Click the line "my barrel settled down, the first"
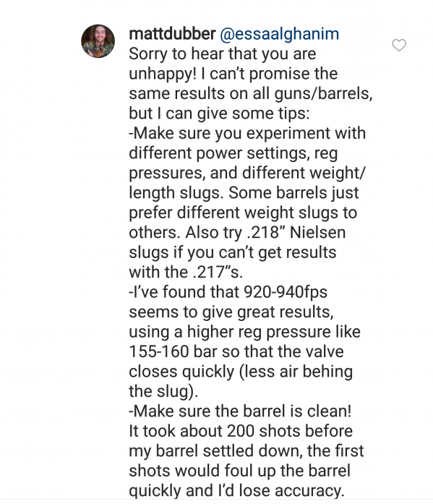433x504 pixels. coord(246,451)
